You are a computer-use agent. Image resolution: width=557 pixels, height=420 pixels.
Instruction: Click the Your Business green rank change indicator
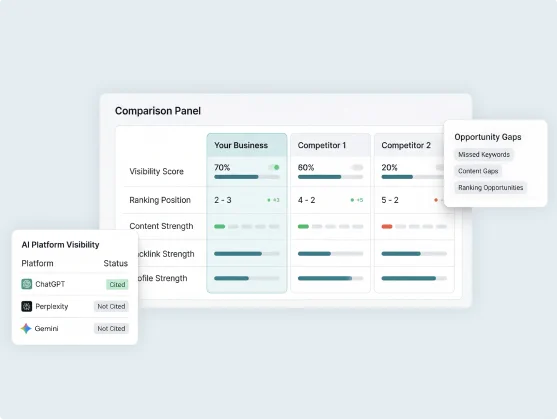click(x=274, y=200)
